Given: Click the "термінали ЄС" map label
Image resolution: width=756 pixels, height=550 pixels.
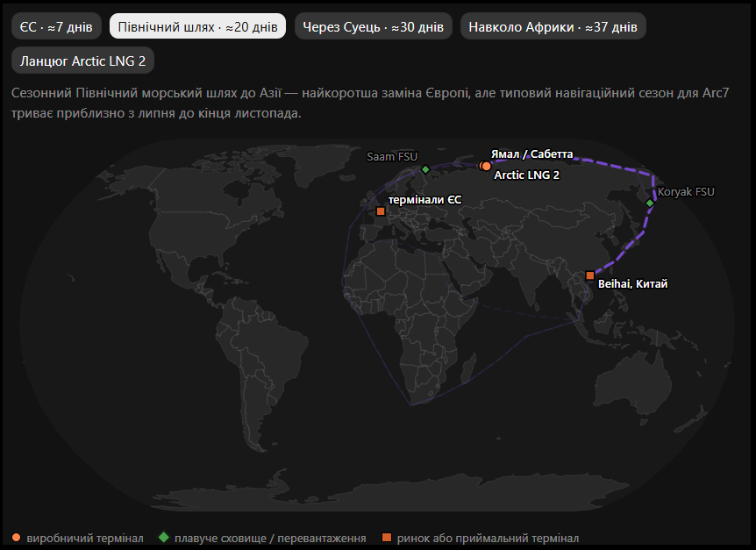Looking at the screenshot, I should point(424,200).
